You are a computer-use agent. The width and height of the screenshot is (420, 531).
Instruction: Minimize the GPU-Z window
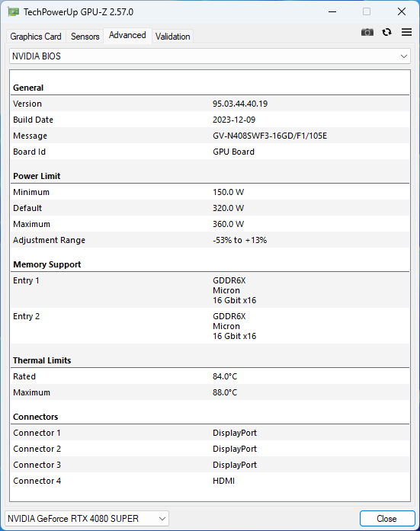click(332, 12)
